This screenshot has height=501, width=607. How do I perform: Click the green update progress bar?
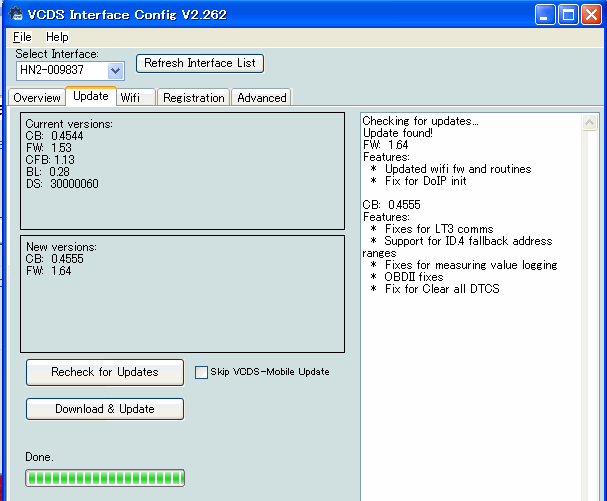click(105, 478)
